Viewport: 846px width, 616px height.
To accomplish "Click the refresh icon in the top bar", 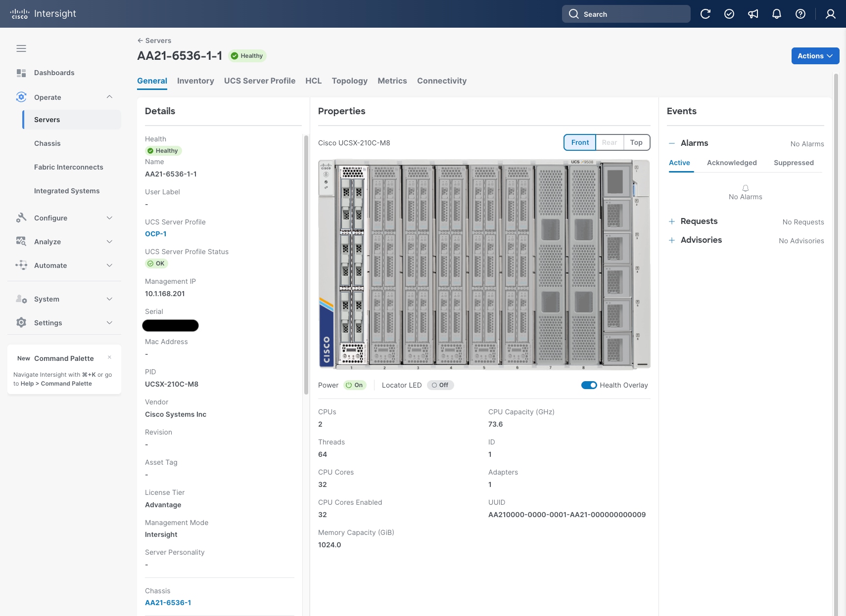I will [x=705, y=14].
